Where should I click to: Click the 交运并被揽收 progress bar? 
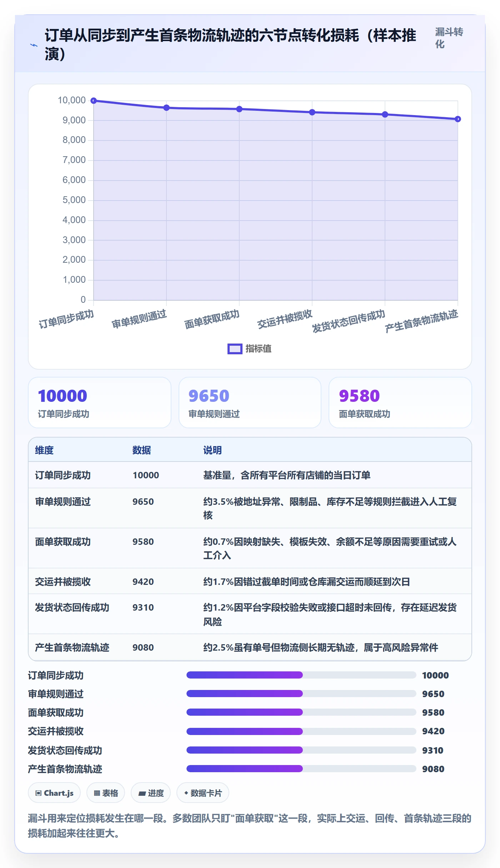point(301,731)
